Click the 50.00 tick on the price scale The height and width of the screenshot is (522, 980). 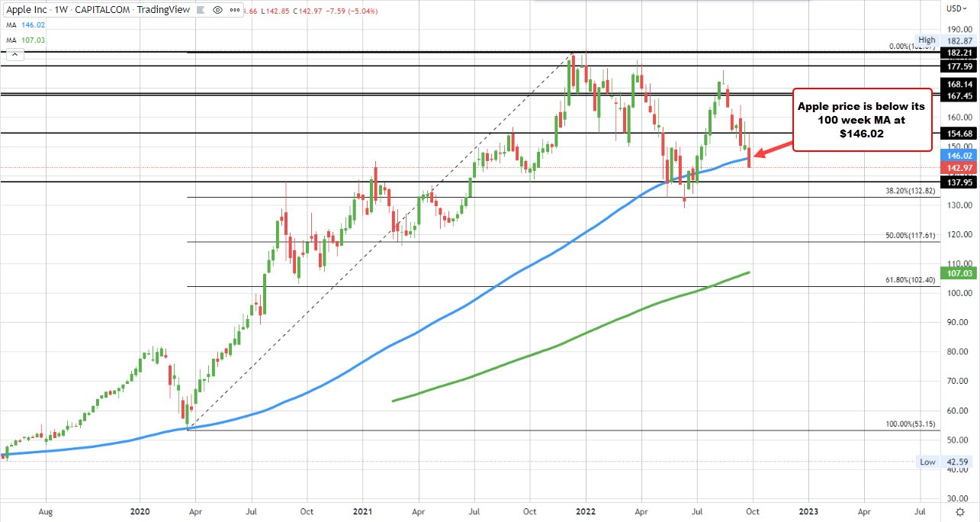point(958,440)
